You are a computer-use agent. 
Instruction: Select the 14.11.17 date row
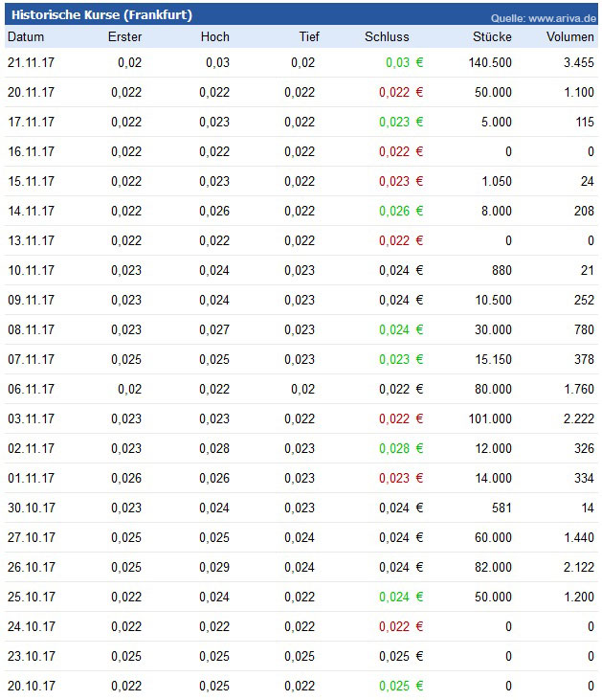click(31, 211)
